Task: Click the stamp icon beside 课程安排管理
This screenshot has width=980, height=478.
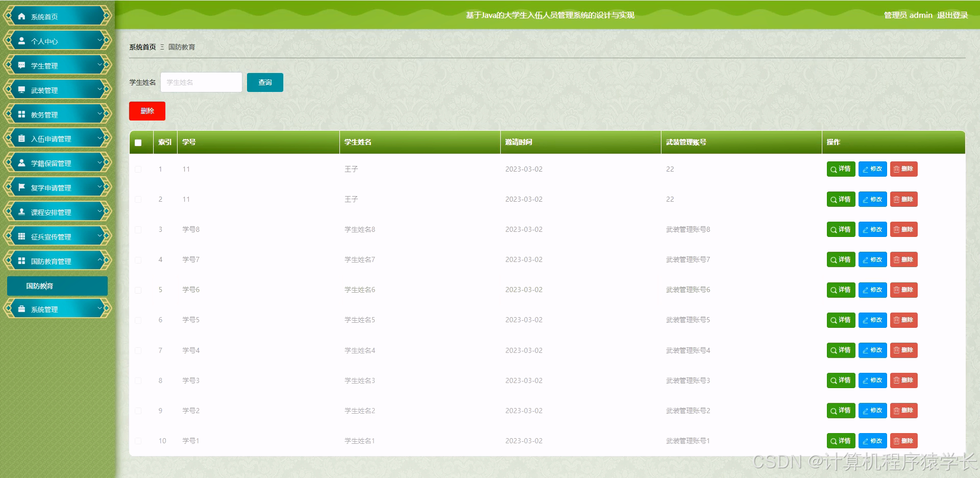Action: click(x=21, y=212)
